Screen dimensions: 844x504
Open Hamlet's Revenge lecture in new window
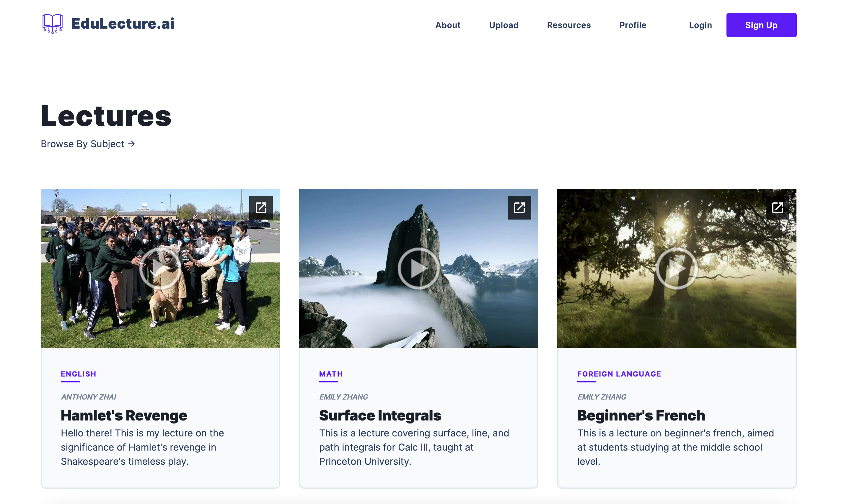point(260,207)
